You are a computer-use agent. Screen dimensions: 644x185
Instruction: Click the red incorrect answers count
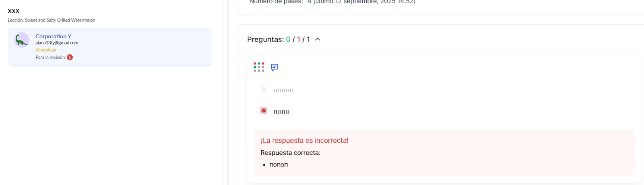(299, 39)
